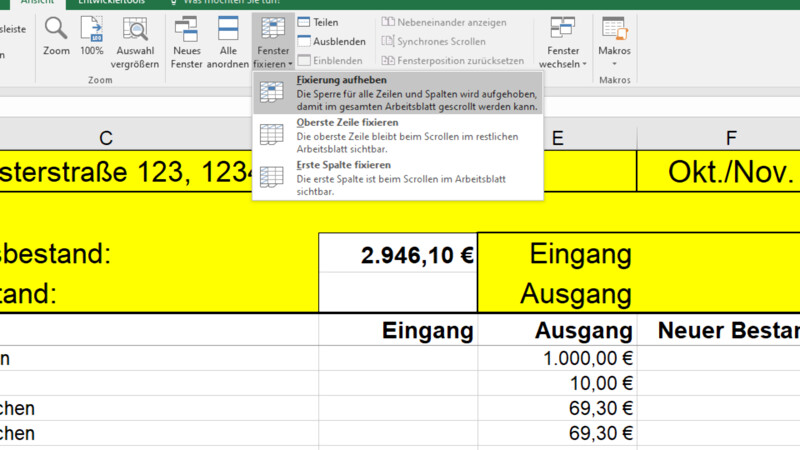Click the cell with 10,00 €
800x450 pixels.
coord(557,383)
